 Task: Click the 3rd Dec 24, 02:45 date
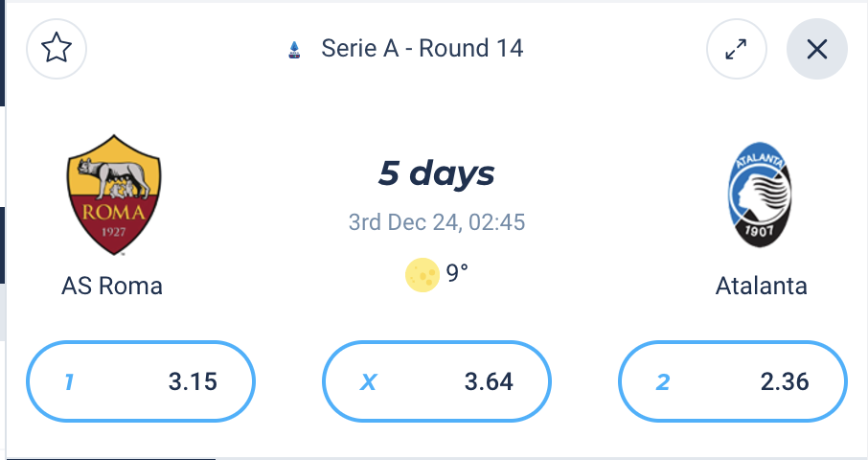pyautogui.click(x=437, y=222)
